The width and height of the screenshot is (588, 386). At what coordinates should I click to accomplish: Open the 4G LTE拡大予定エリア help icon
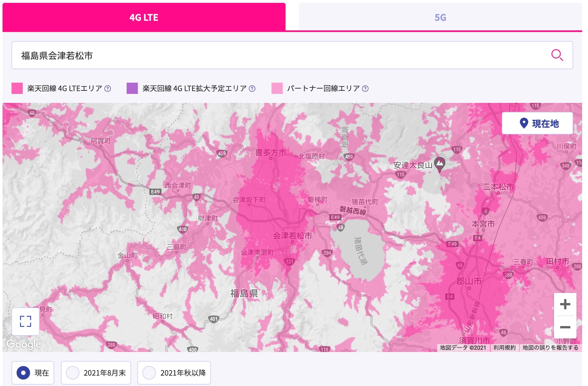pos(252,88)
